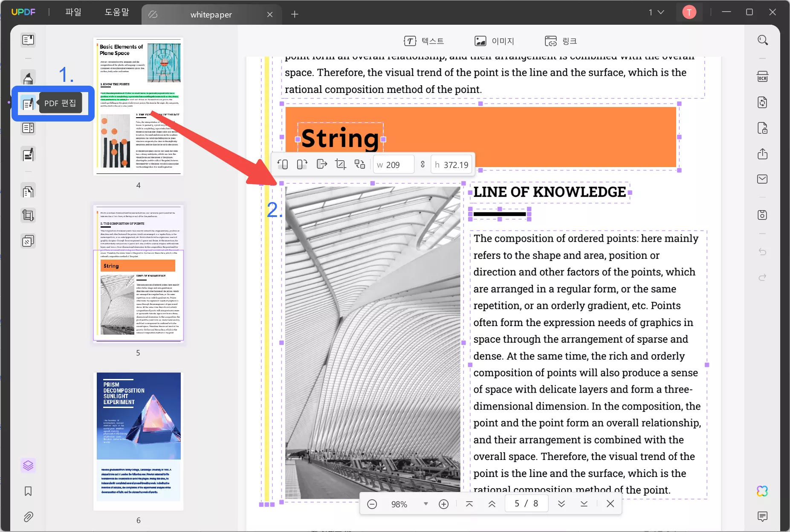The image size is (790, 532).
Task: Click the LINE OF KNOWLEDGE heading
Action: coord(550,192)
